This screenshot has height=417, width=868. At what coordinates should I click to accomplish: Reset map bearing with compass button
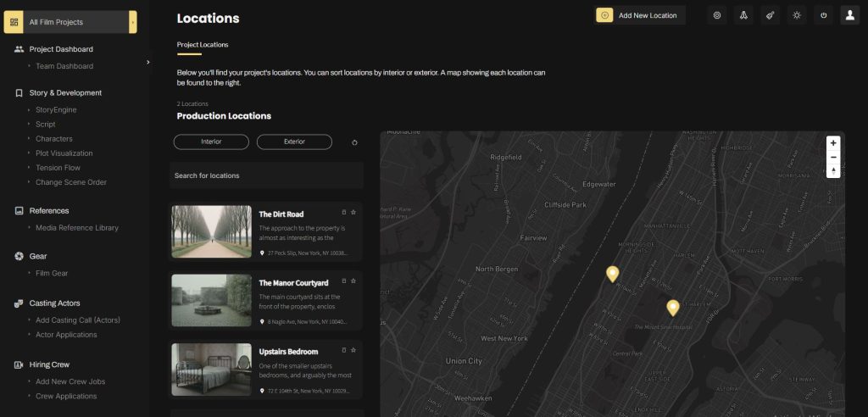[x=833, y=170]
